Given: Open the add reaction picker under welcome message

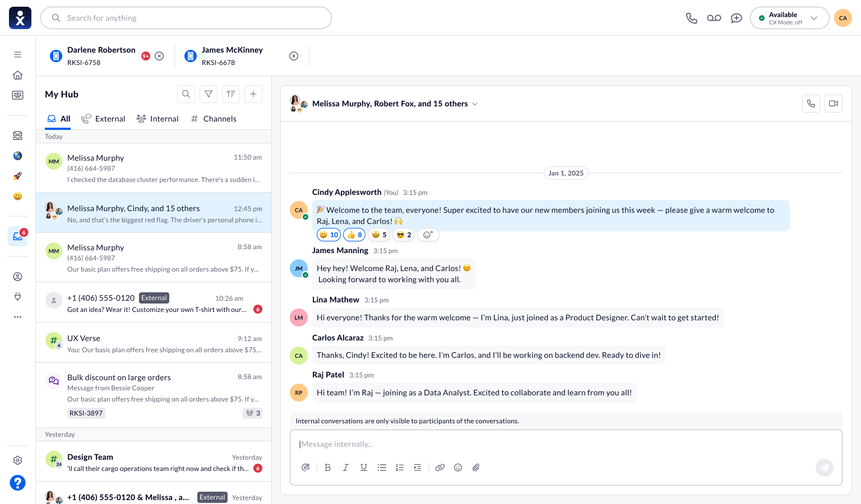Looking at the screenshot, I should click(428, 235).
